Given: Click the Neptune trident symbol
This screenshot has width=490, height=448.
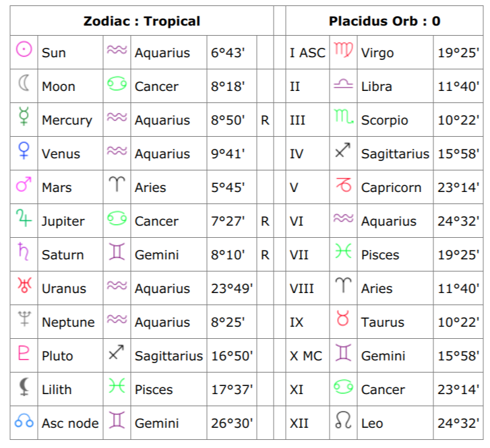Looking at the screenshot, I should pos(24,319).
